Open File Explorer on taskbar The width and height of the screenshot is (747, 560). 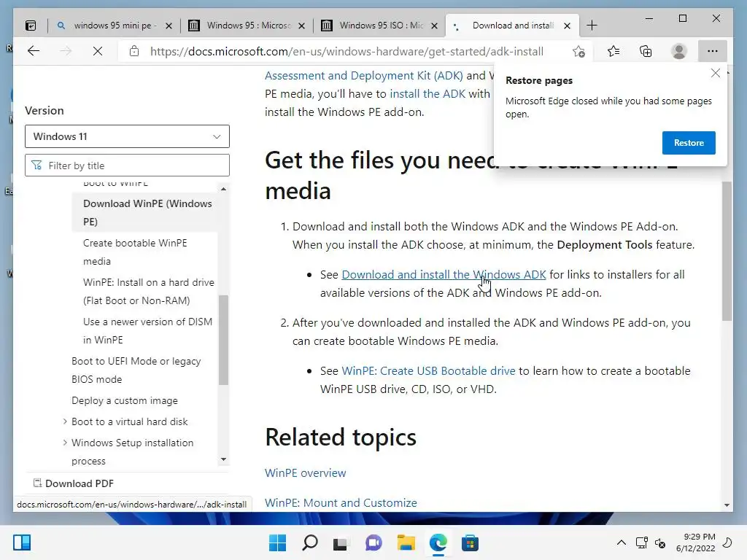point(406,542)
